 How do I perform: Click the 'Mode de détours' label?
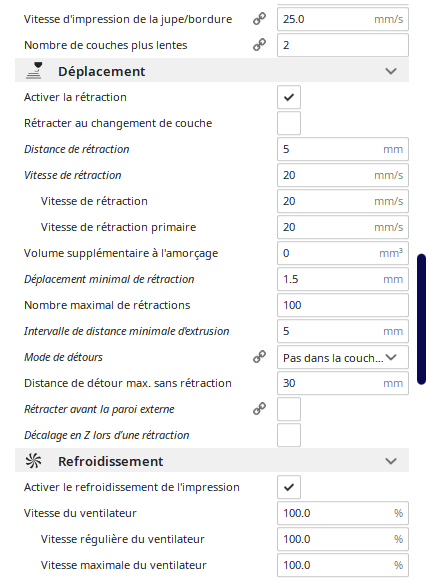tap(63, 357)
